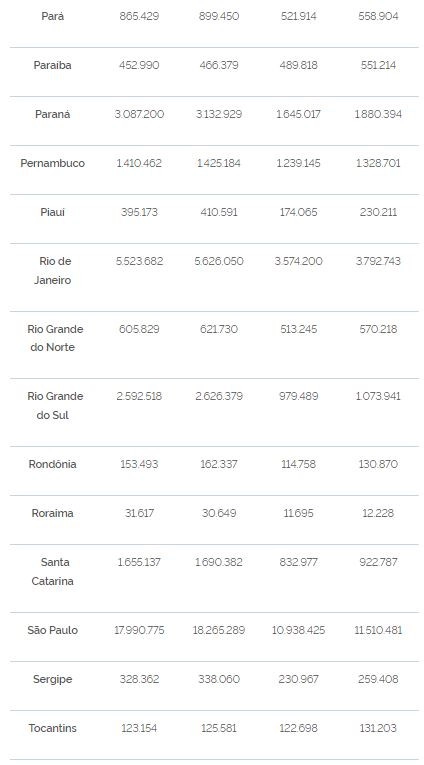Click the value 922.787

[x=379, y=562]
